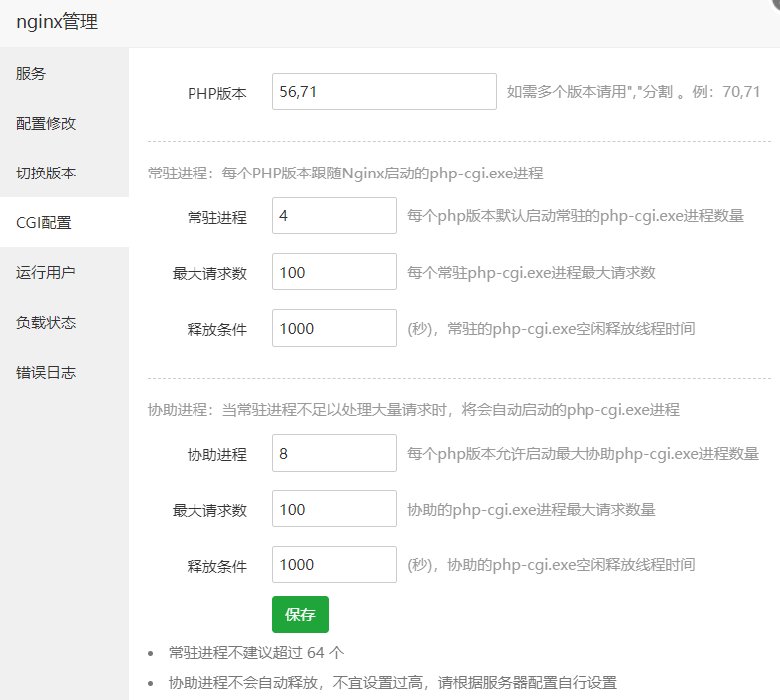Click the 常驻进程 field label

(216, 217)
